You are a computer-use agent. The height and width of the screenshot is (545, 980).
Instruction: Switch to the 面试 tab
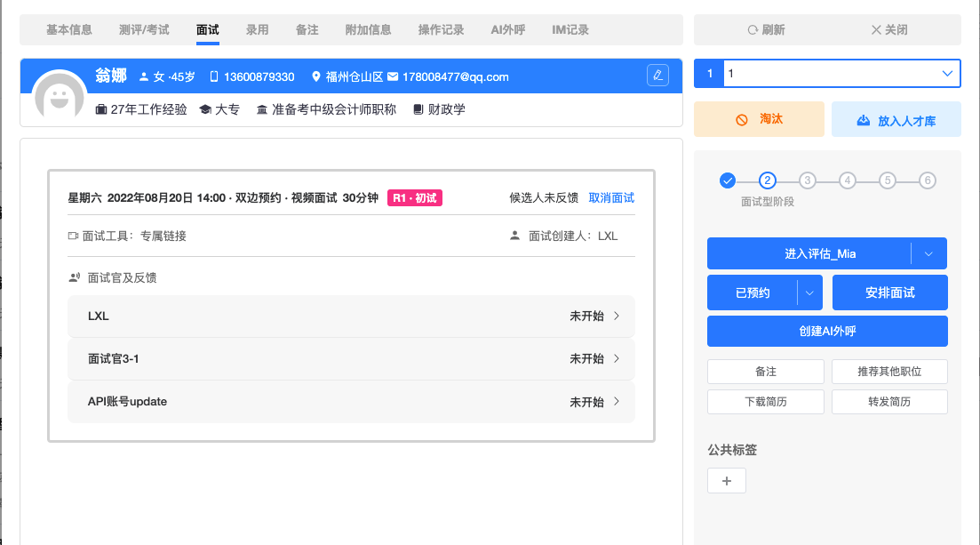coord(208,30)
